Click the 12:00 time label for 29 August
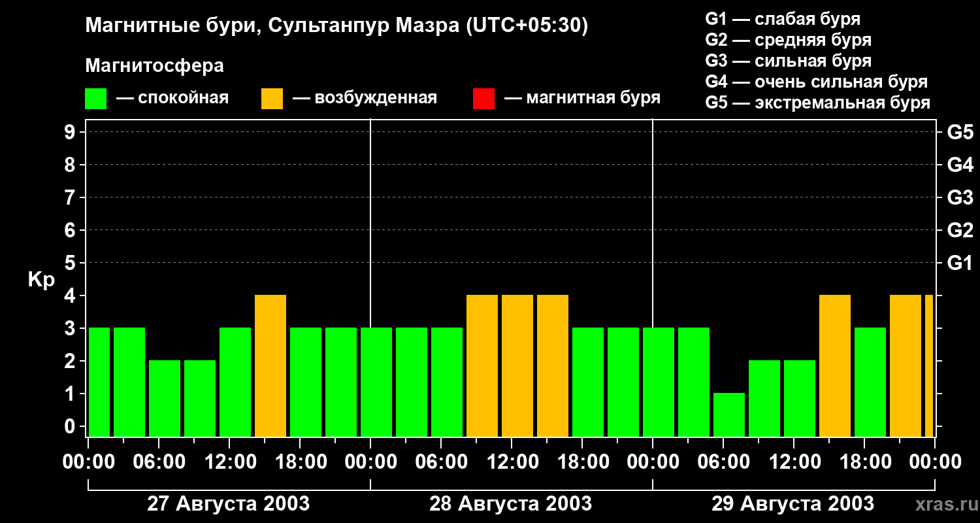Image resolution: width=980 pixels, height=523 pixels. (794, 462)
